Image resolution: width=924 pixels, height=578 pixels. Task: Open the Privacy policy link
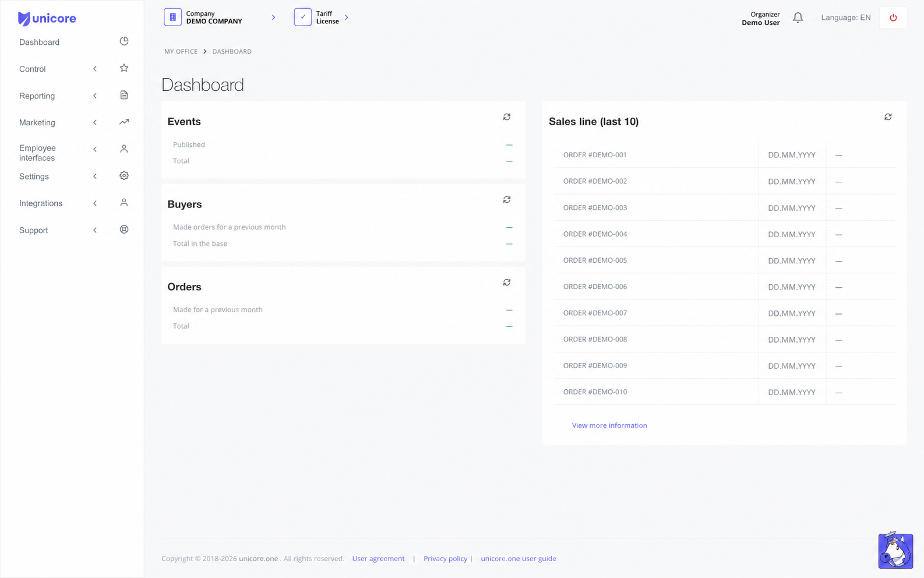(x=445, y=558)
